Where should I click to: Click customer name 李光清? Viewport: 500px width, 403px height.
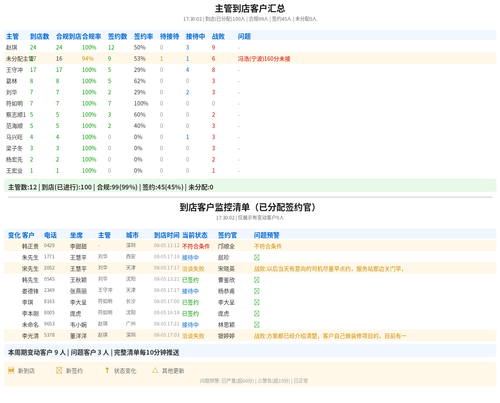pyautogui.click(x=30, y=336)
